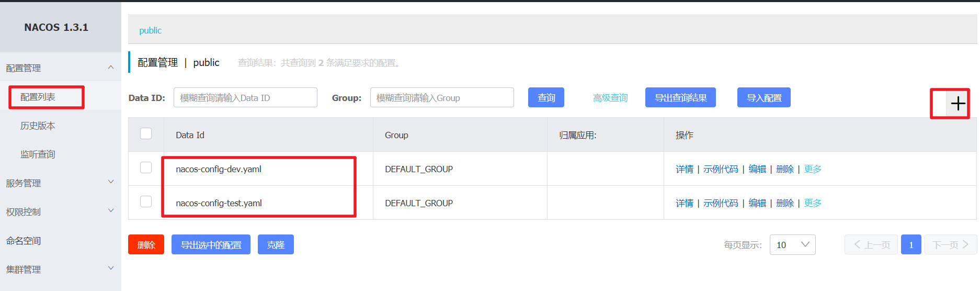Image resolution: width=980 pixels, height=291 pixels.
Task: Open the page size dropdown showing 10
Action: pos(792,244)
